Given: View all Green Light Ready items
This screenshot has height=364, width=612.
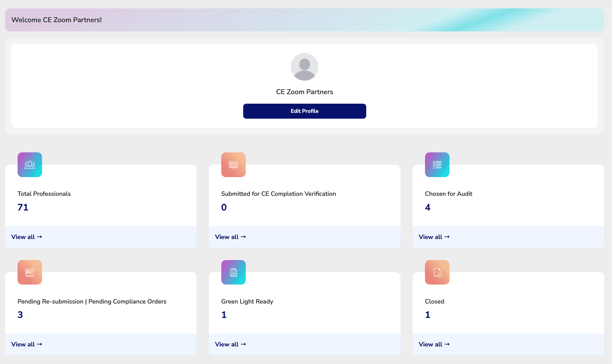Looking at the screenshot, I should pos(230,344).
